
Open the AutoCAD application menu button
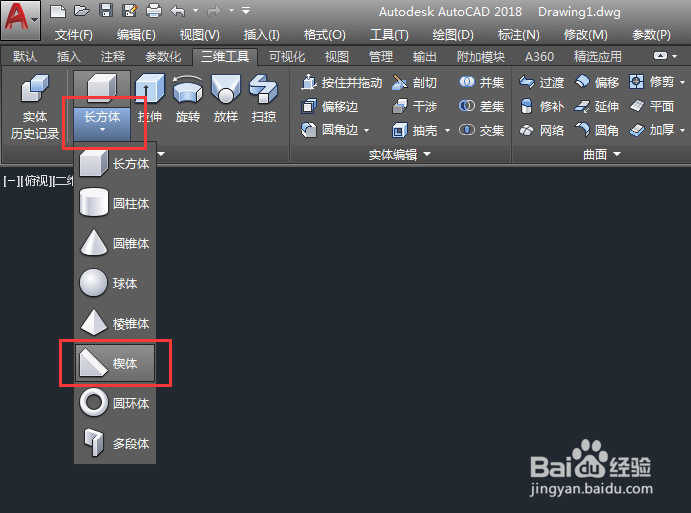click(21, 19)
